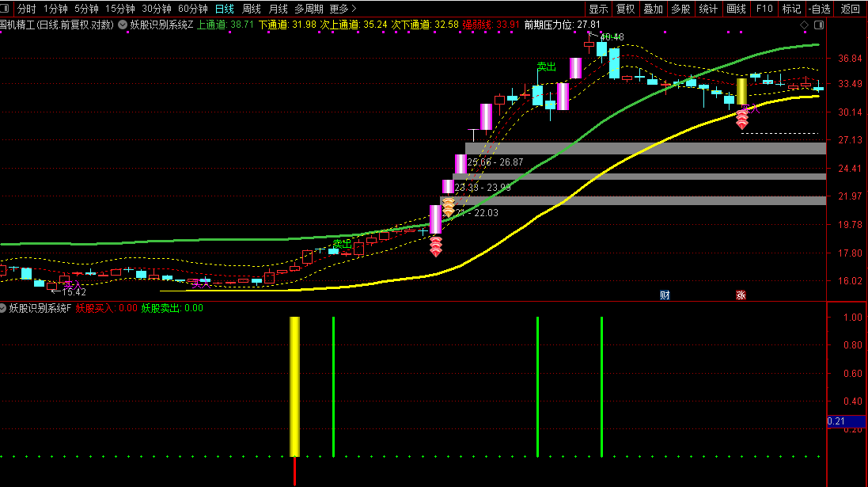Click the orange arrow stack beside 22.03
Image resolution: width=868 pixels, height=487 pixels.
pyautogui.click(x=449, y=207)
